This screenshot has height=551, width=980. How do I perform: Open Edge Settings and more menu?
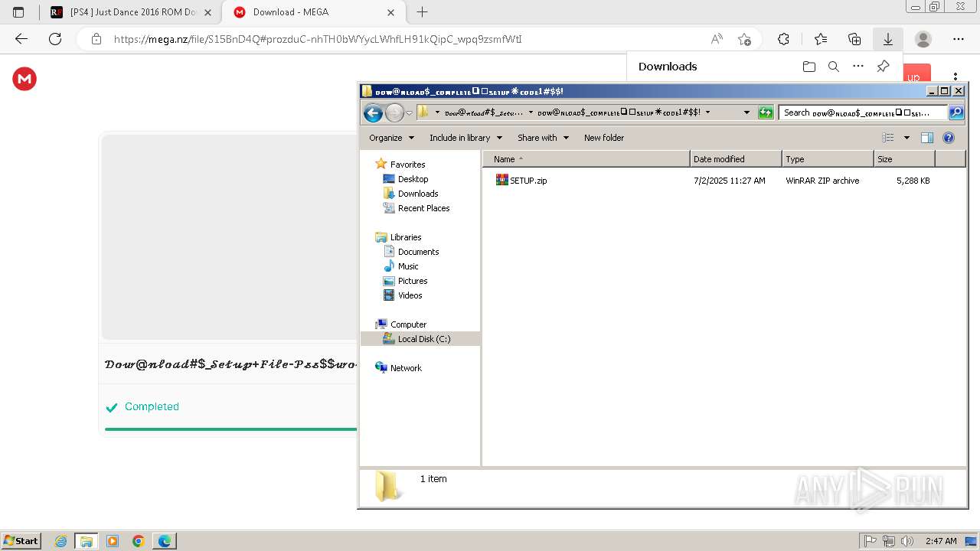[959, 39]
